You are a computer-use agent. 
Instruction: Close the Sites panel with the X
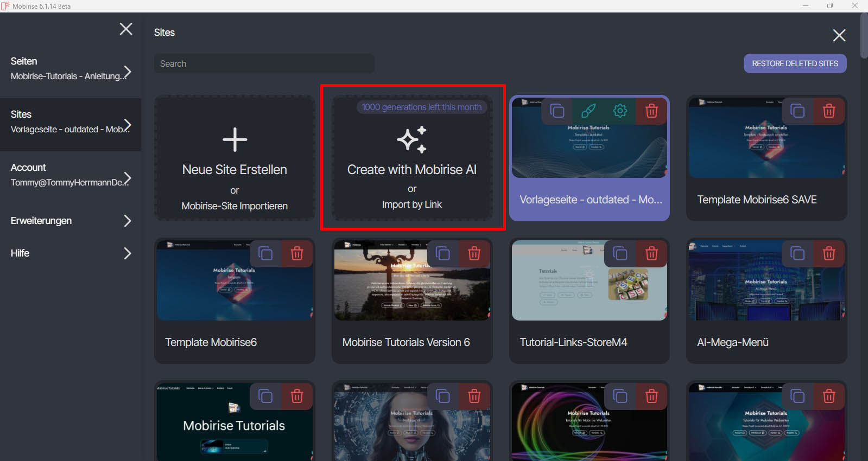(x=839, y=36)
